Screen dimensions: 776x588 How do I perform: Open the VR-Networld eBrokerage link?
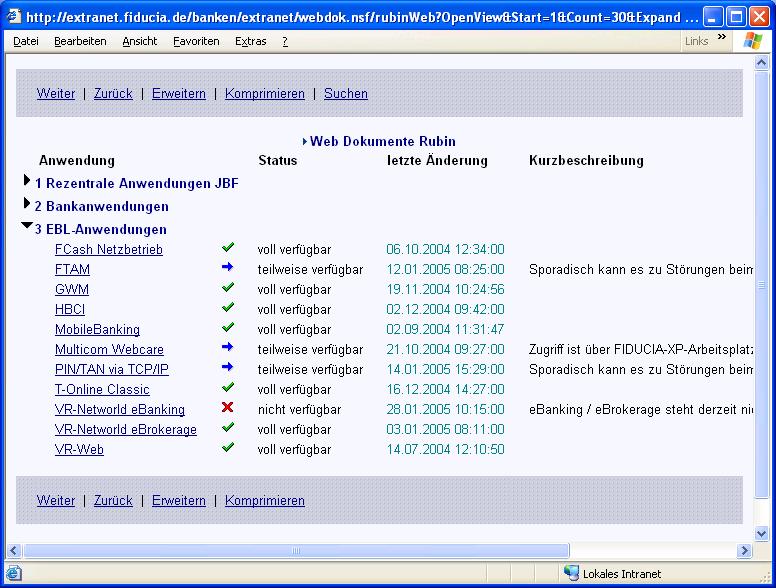pyautogui.click(x=126, y=430)
